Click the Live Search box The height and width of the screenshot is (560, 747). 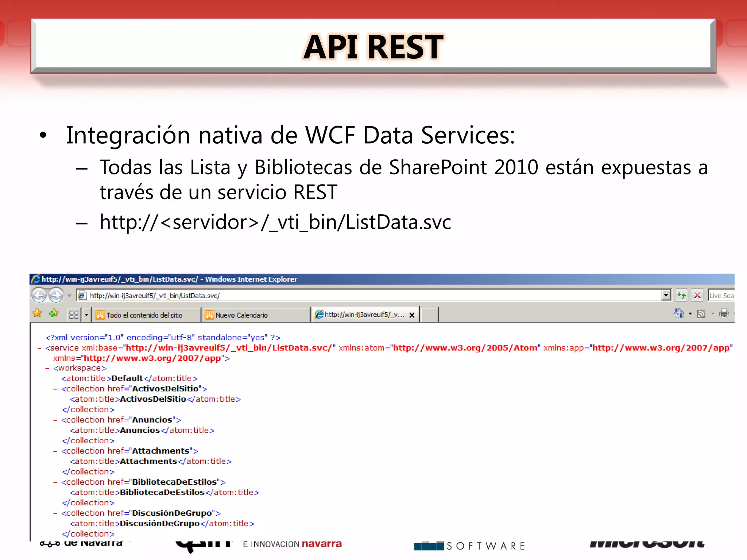(x=721, y=296)
